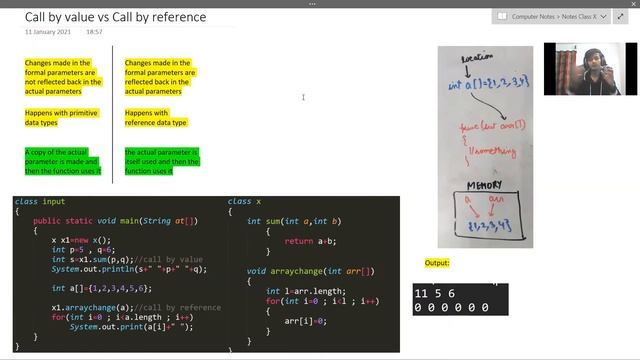The height and width of the screenshot is (360, 640).
Task: Click the page title Call by value vs Call by reference
Action: (116, 17)
